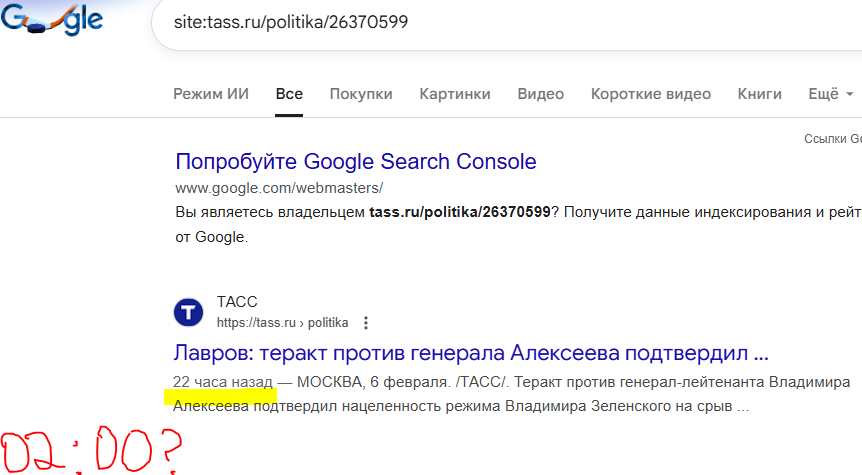Expand the Ещё dropdown

click(x=830, y=94)
